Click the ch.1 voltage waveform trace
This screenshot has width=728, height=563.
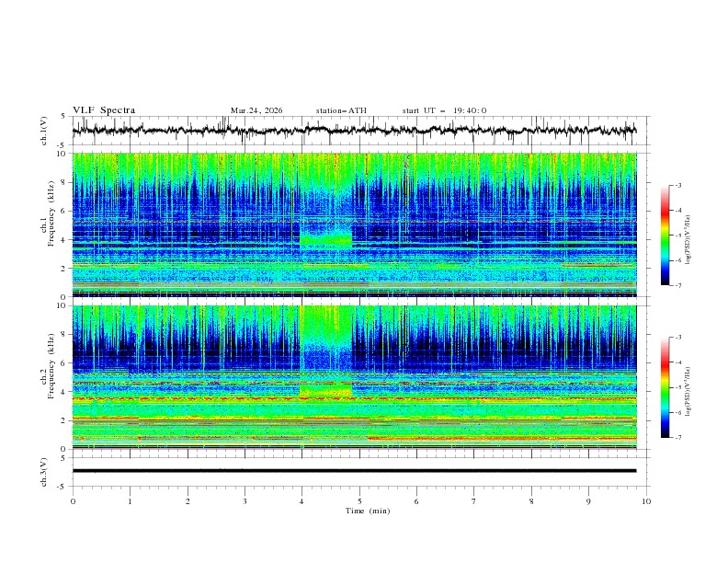[x=354, y=131]
